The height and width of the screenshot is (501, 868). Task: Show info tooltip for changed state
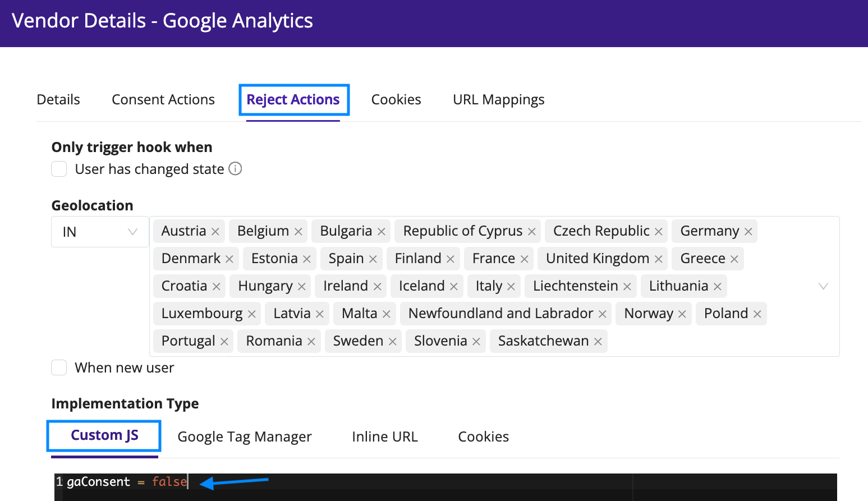(236, 169)
